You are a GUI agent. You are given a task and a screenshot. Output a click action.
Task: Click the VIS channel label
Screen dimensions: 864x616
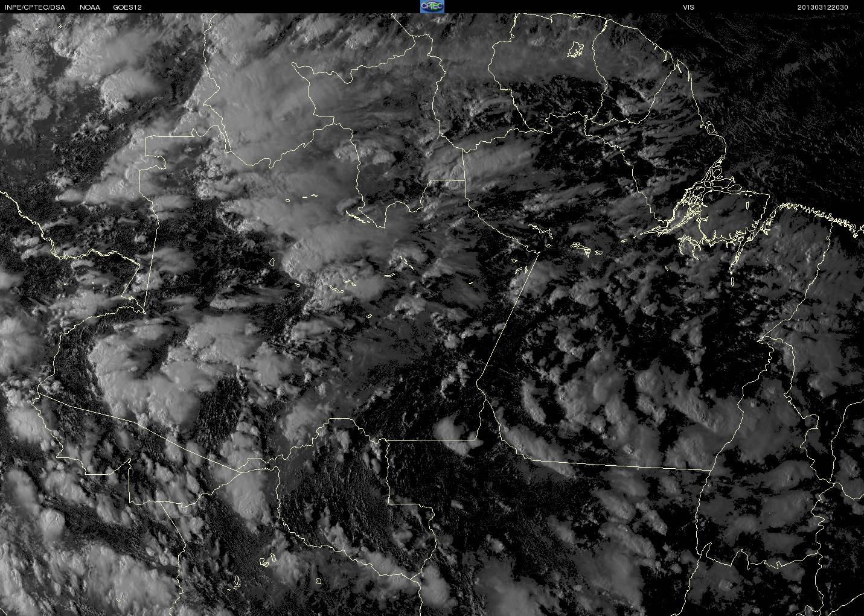[688, 7]
